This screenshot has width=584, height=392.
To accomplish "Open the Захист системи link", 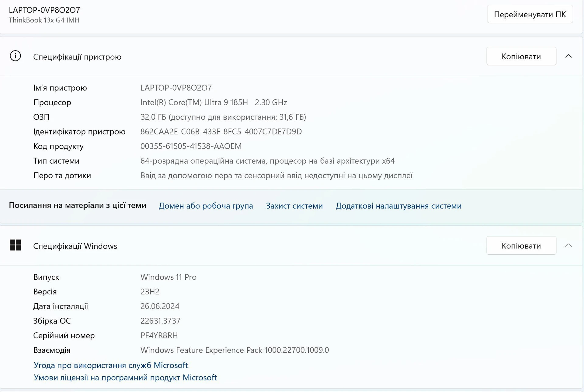I will pos(294,206).
